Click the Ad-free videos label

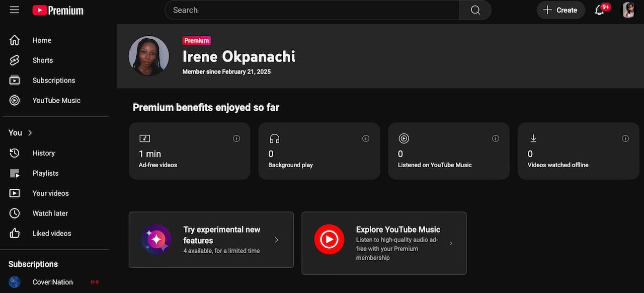(x=158, y=165)
